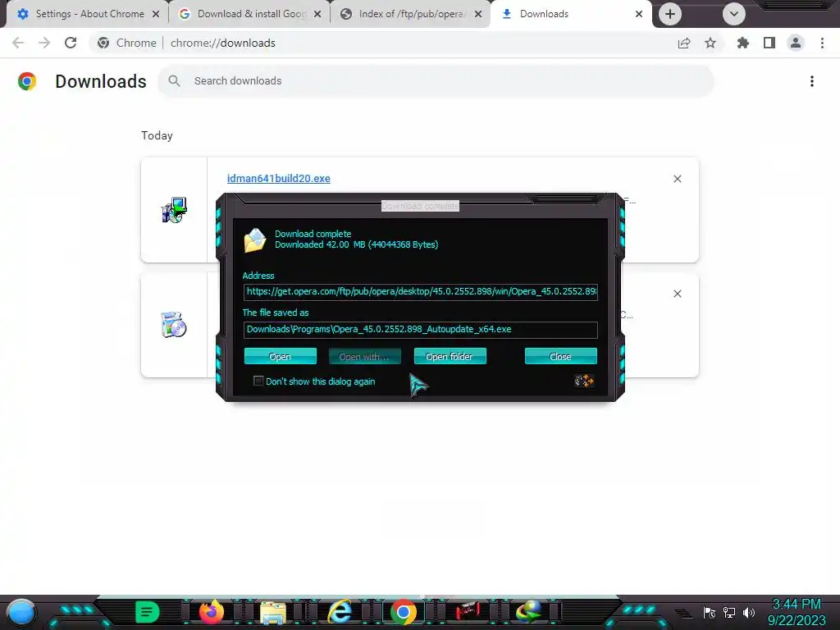
Task: Open the Extensions puzzle icon
Action: click(743, 43)
